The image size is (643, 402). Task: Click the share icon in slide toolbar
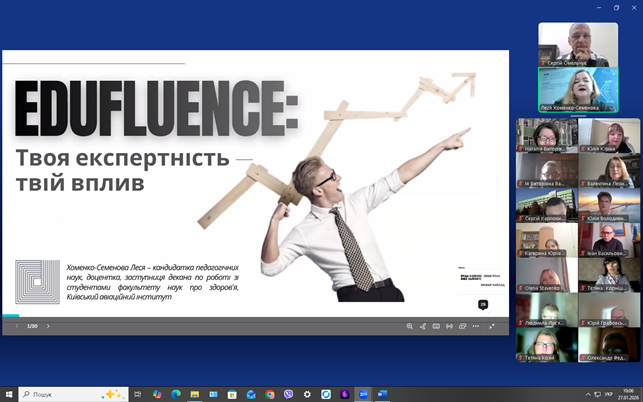click(x=423, y=326)
